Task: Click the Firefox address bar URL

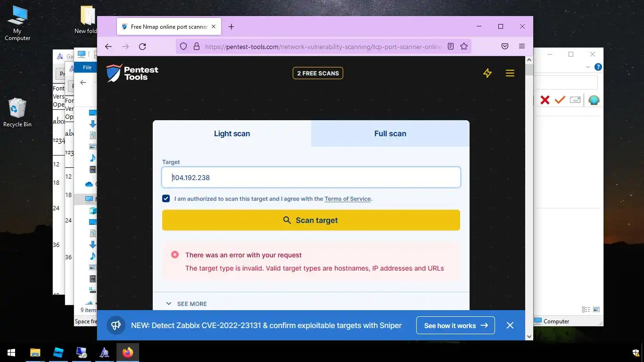Action: click(x=323, y=46)
